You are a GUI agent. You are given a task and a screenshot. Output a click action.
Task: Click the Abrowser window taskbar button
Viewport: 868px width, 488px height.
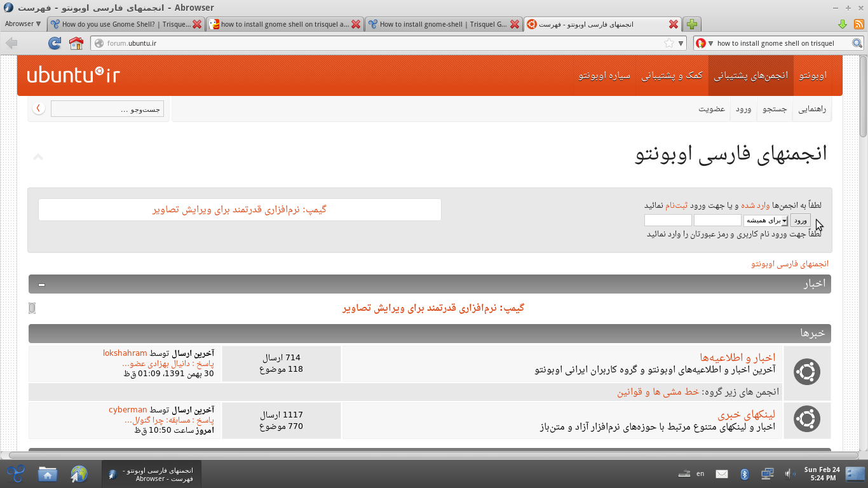[x=151, y=474]
